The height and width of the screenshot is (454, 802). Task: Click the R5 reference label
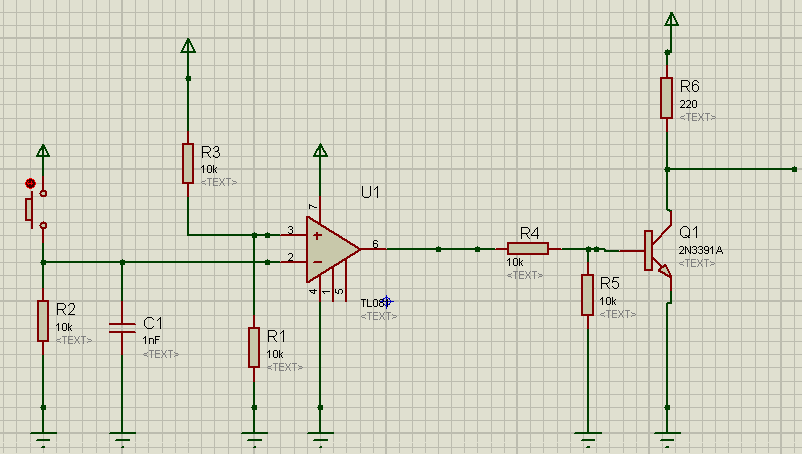(610, 283)
